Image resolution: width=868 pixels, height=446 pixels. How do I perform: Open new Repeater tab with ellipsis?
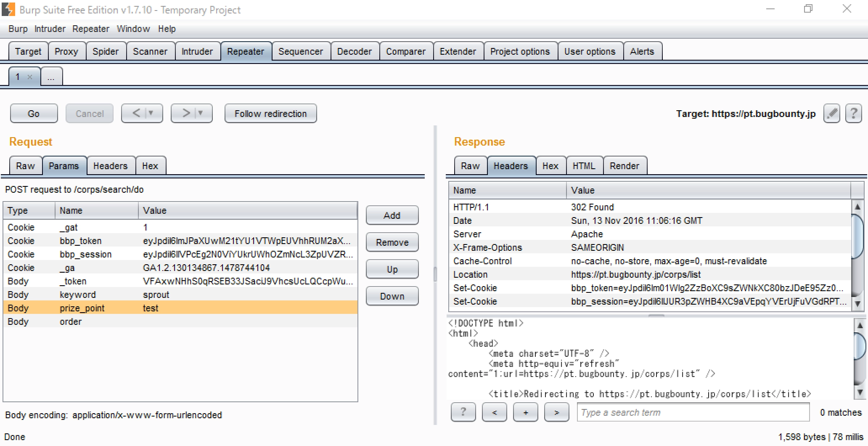51,77
